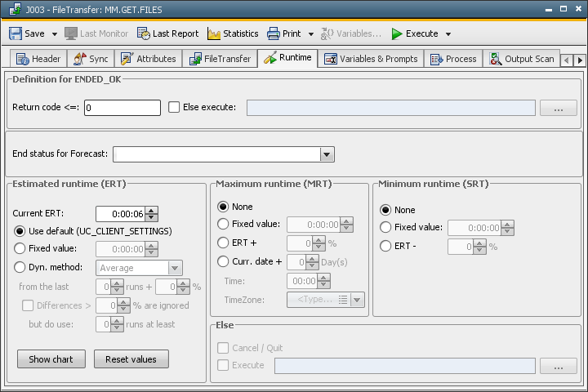Click the Show chart button
The height and width of the screenshot is (392, 588).
[51, 359]
